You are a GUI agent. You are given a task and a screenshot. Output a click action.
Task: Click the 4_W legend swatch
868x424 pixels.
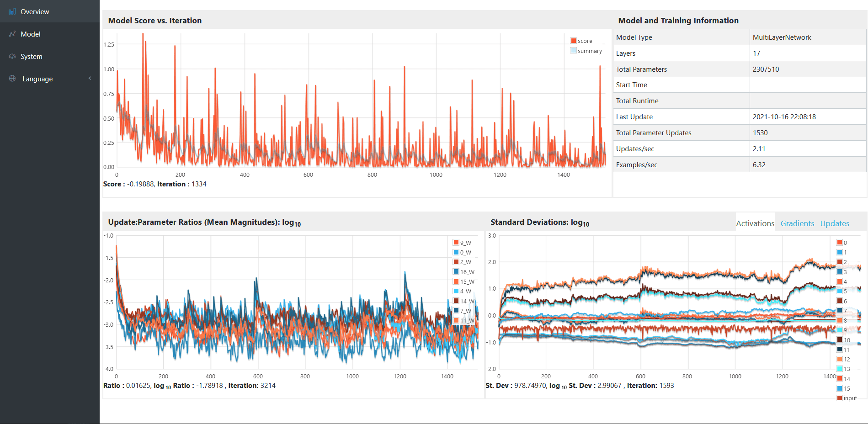click(456, 291)
